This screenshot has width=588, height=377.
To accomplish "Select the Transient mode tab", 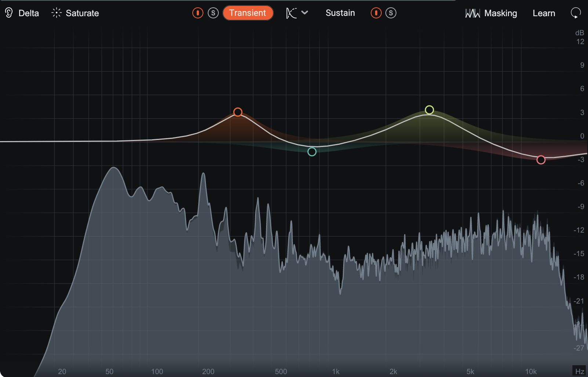I will click(248, 13).
